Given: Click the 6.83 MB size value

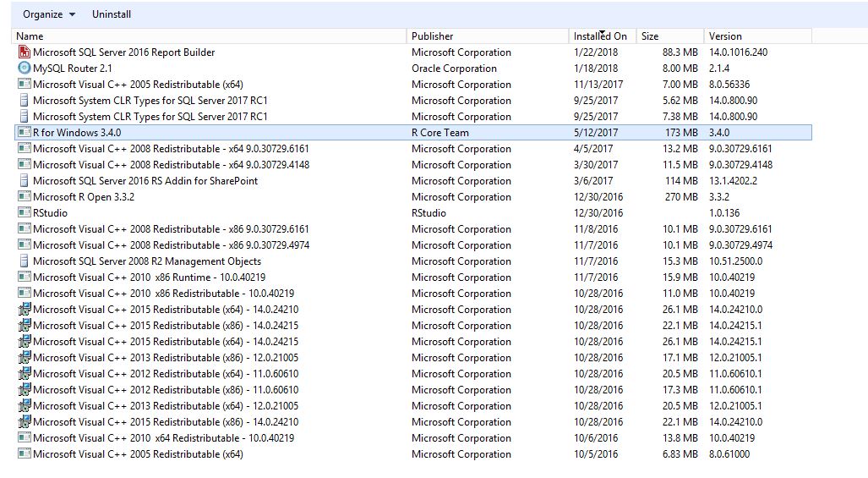Looking at the screenshot, I should [x=680, y=453].
